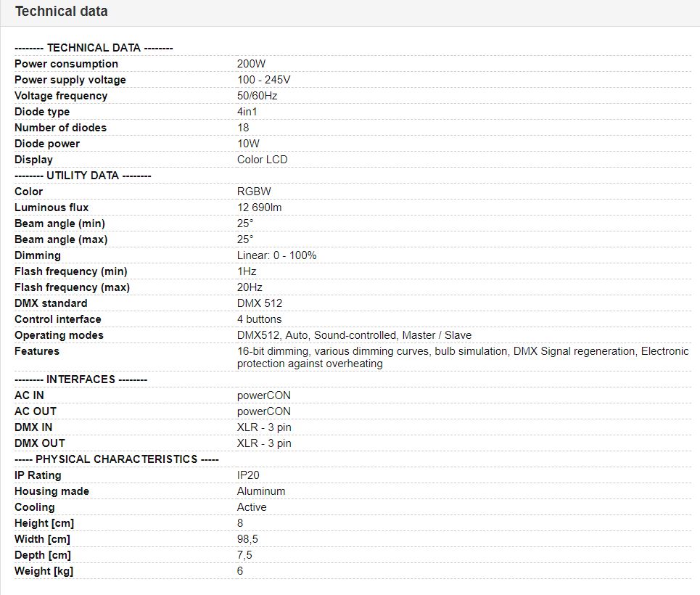The width and height of the screenshot is (700, 595).
Task: Click the 'powerCON' value for AC OUT
Action: 264,412
